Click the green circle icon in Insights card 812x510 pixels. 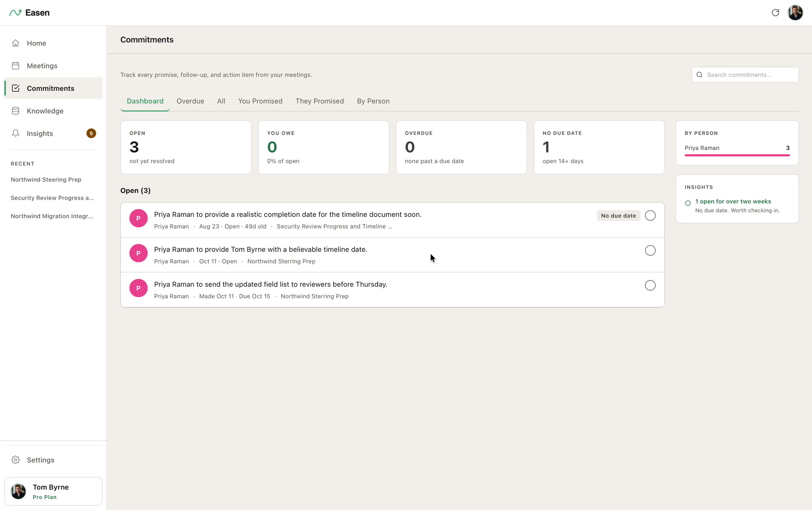pos(688,203)
